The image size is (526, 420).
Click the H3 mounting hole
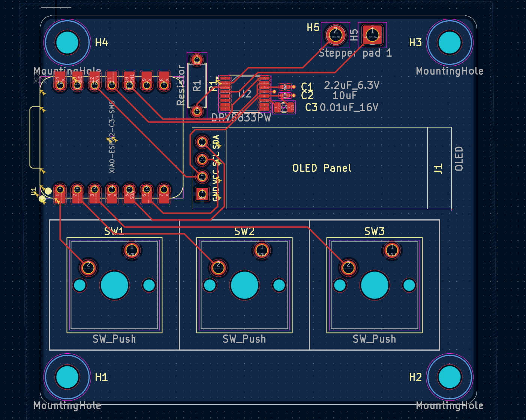click(449, 42)
